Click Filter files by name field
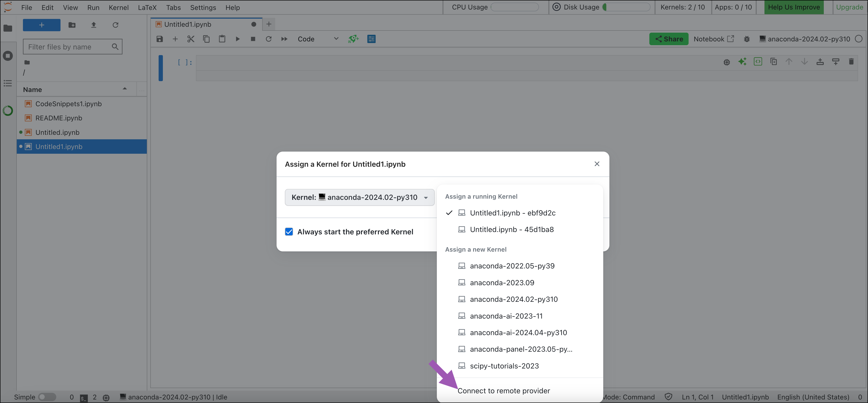 click(72, 47)
